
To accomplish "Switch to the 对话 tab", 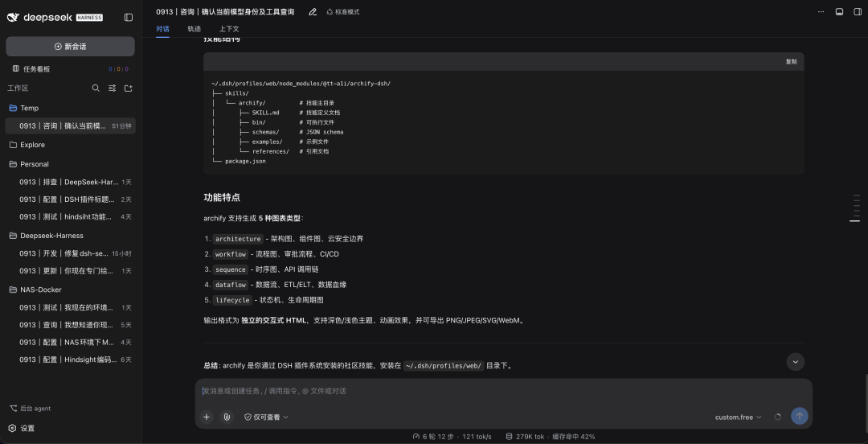I will click(x=162, y=29).
